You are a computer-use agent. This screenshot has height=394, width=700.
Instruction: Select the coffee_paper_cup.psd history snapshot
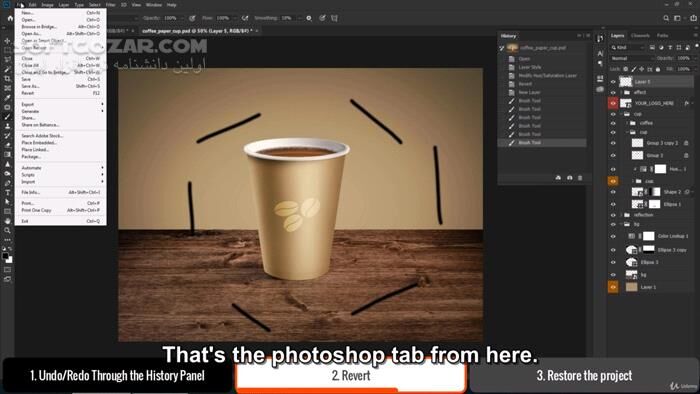(x=542, y=48)
